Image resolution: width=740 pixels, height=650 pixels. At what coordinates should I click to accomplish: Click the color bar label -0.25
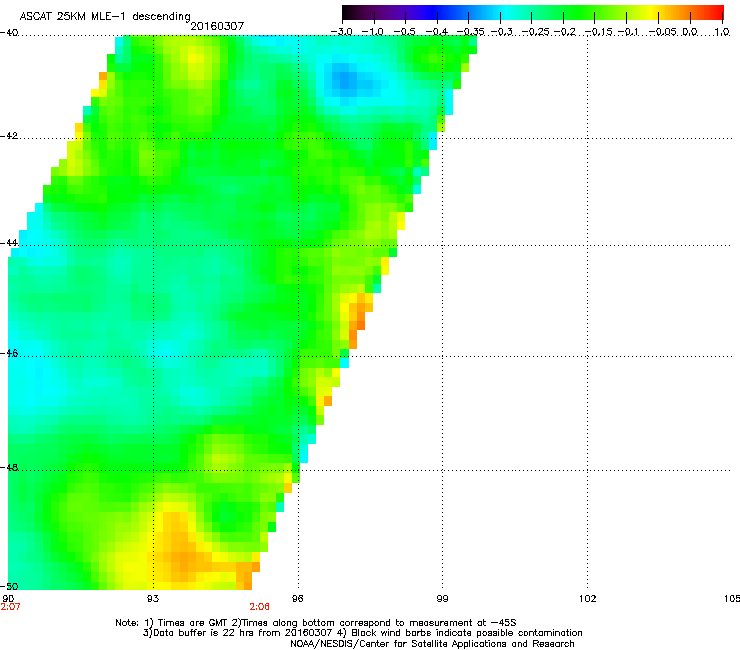[x=536, y=32]
